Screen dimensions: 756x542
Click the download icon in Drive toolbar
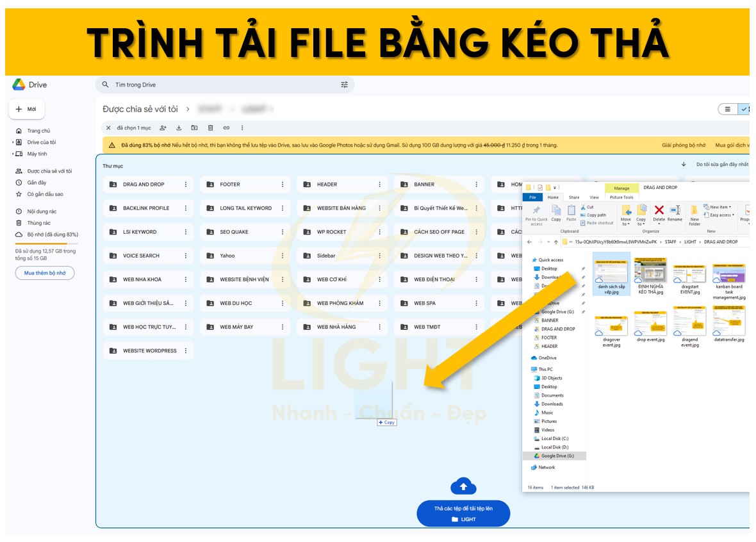[179, 127]
